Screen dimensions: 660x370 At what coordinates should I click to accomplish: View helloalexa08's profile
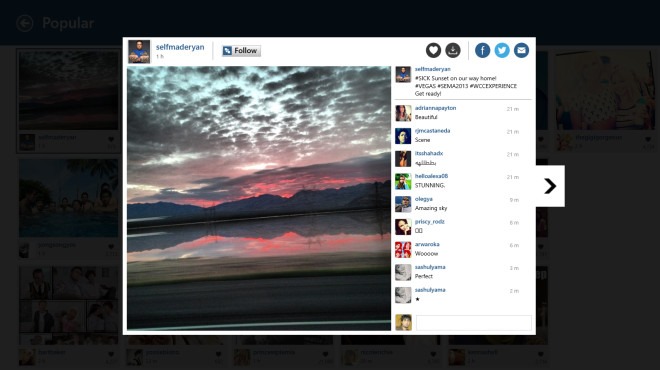431,176
